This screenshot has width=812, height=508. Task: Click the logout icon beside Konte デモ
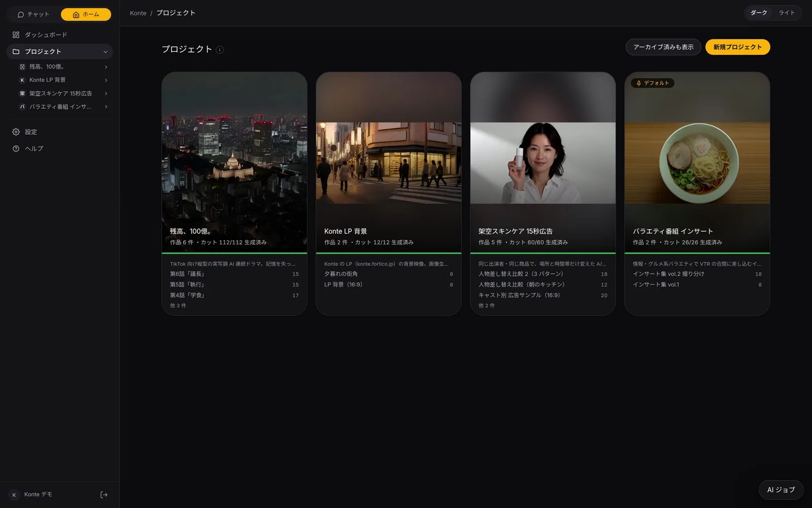[x=104, y=494]
